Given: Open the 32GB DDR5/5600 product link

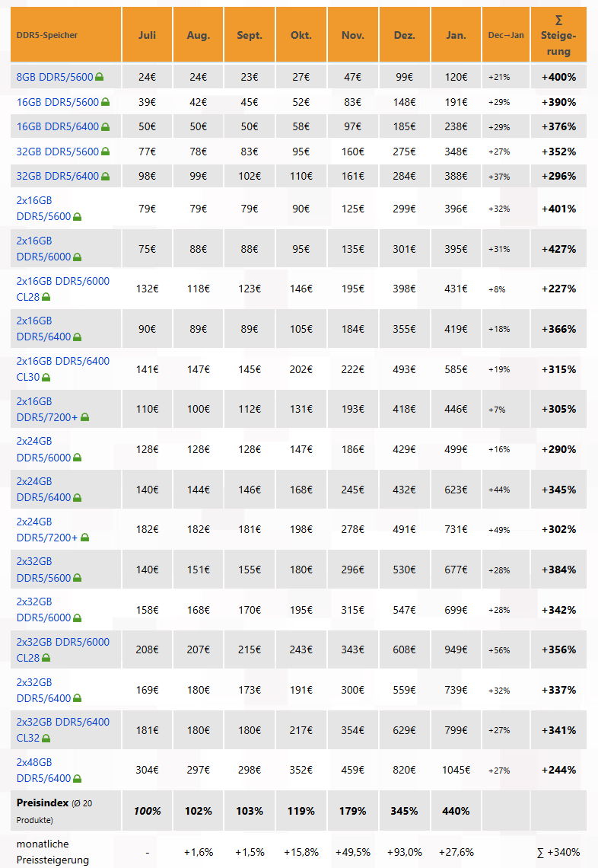Looking at the screenshot, I should 58,152.
